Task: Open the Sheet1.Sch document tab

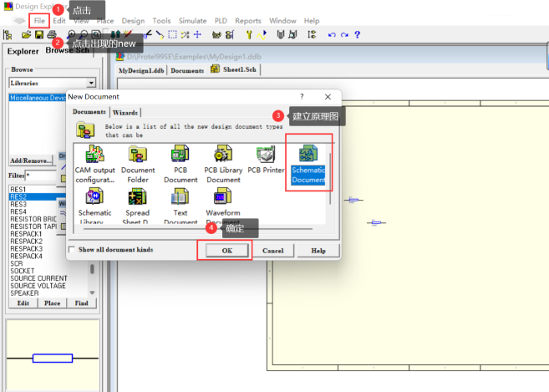Action: (x=237, y=70)
